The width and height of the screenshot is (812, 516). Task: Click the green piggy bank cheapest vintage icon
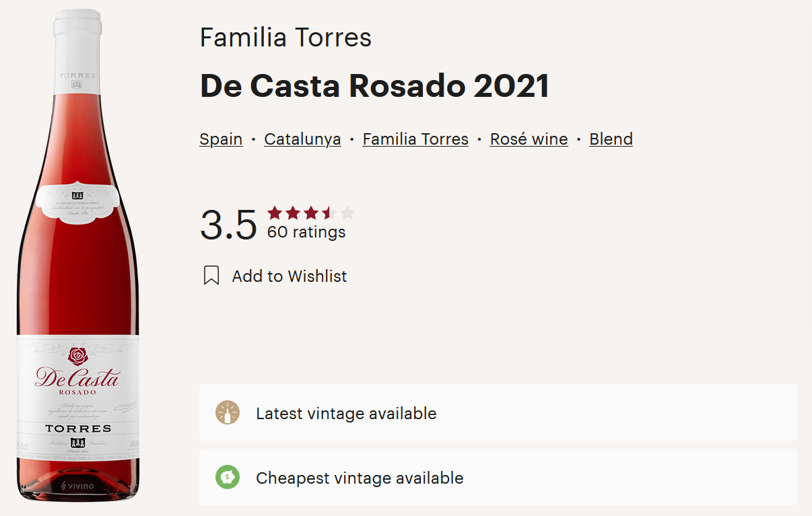[x=228, y=478]
